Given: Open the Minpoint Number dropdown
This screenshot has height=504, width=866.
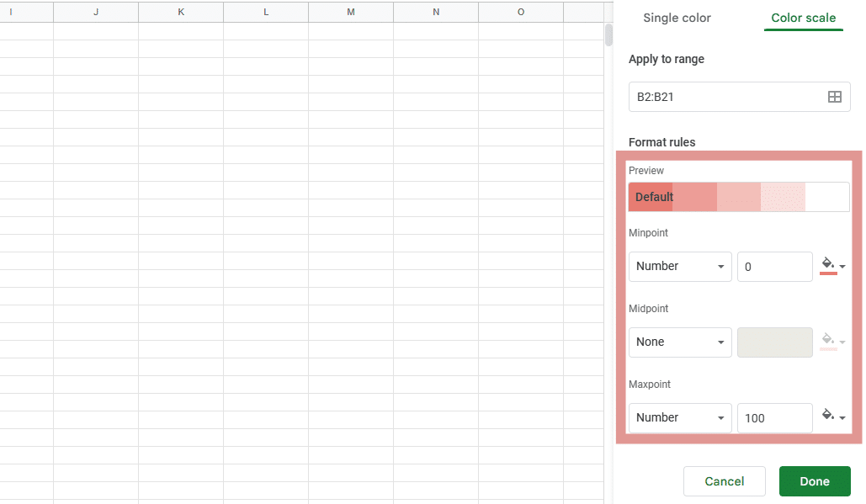Looking at the screenshot, I should tap(679, 266).
